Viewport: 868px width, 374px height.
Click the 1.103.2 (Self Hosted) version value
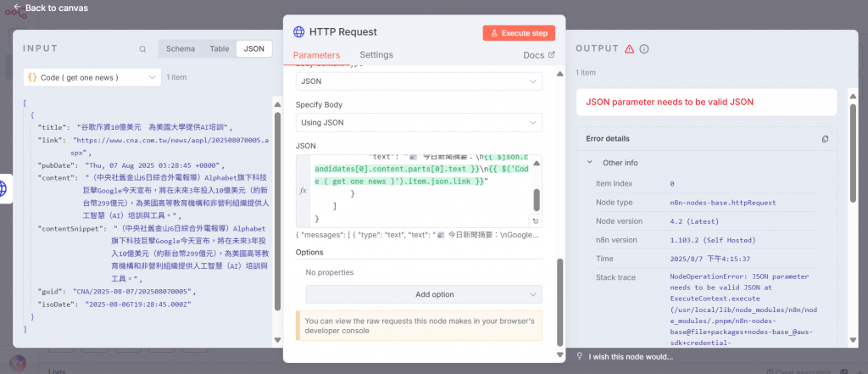tap(712, 240)
